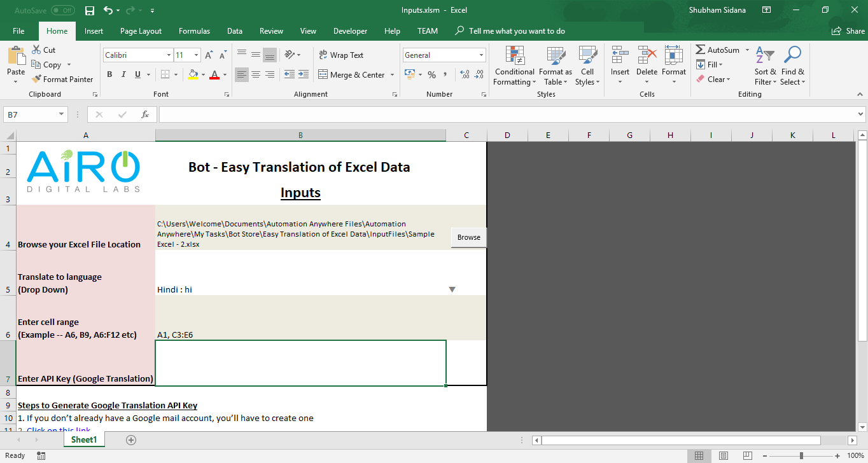Toggle the AutoSave switch
868x463 pixels.
(x=62, y=11)
